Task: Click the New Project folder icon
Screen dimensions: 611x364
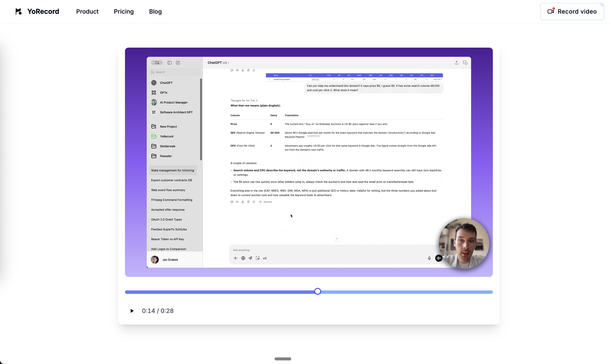Action: [154, 127]
